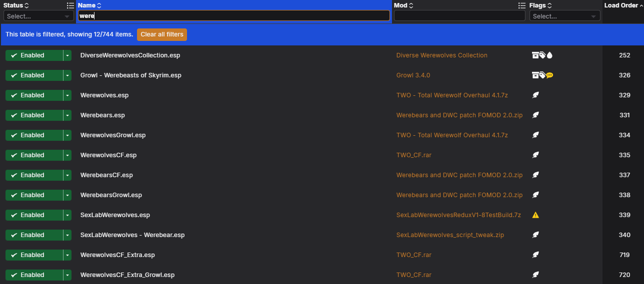
Task: Click feather flag icon for WerewolvesCF_Extra.esp
Action: (535, 255)
